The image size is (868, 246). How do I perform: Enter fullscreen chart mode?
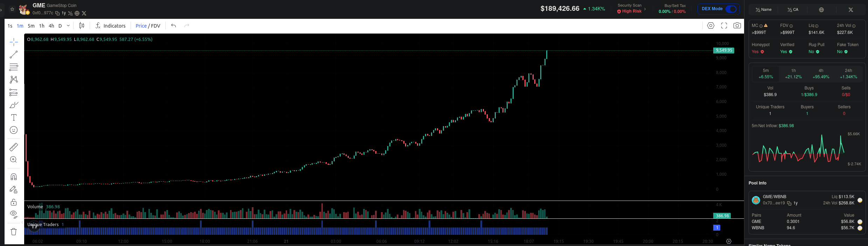coord(724,26)
